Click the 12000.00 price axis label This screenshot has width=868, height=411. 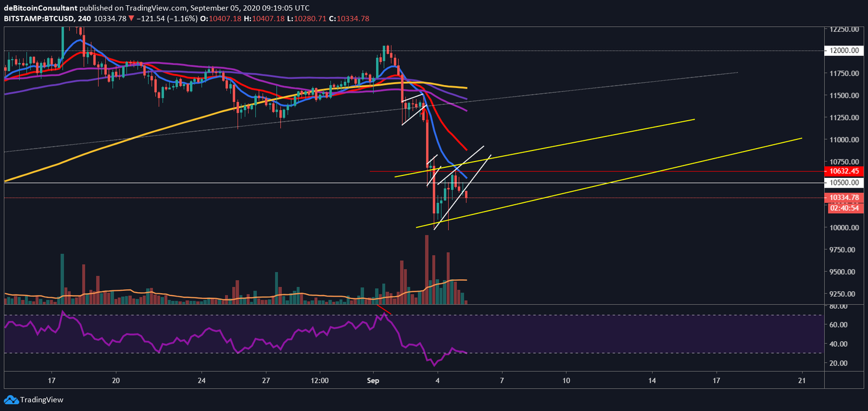click(843, 51)
